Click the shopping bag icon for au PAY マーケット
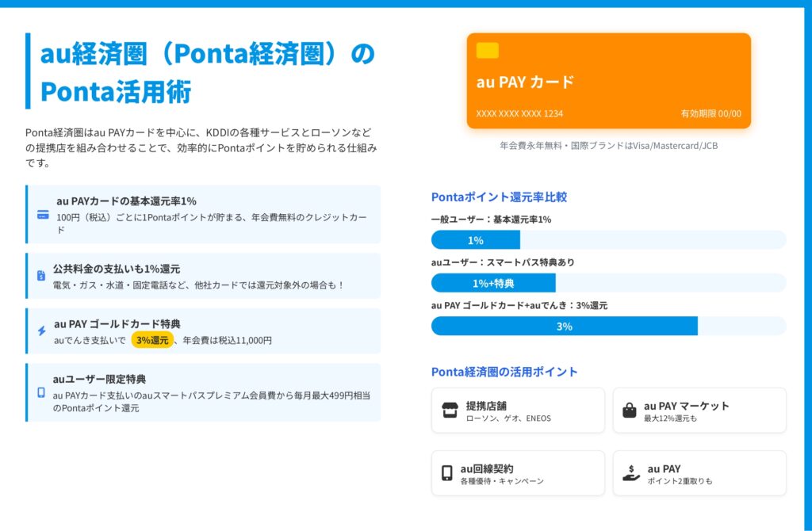812x531 pixels. point(630,411)
